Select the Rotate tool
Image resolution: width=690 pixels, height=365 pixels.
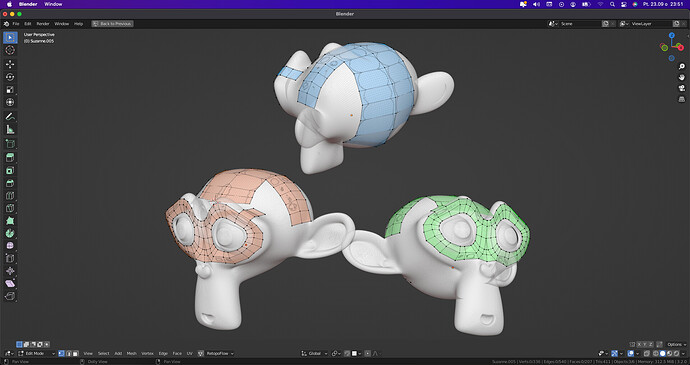(10, 77)
